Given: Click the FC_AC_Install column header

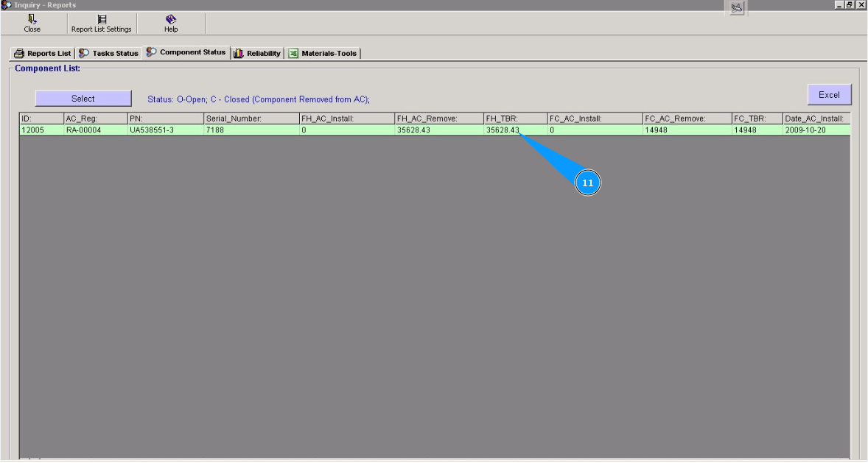Looking at the screenshot, I should 595,119.
